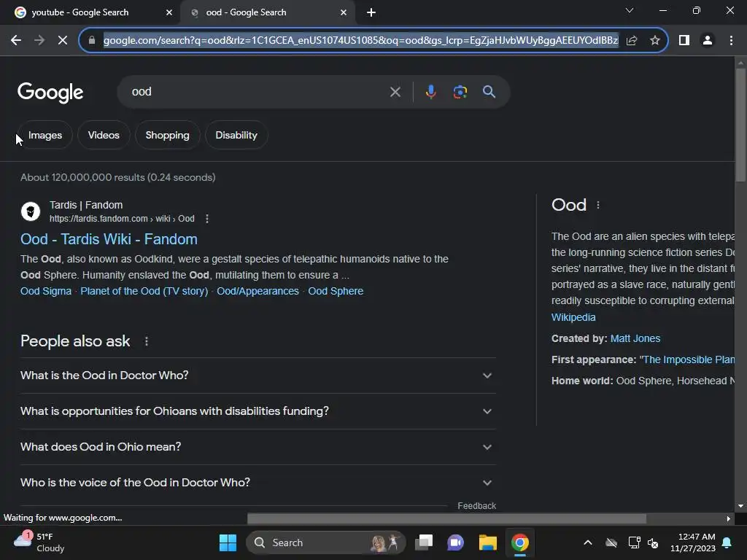The height and width of the screenshot is (560, 747).
Task: Open Ood - Tardis Wiki - Fandom result
Action: click(x=109, y=239)
